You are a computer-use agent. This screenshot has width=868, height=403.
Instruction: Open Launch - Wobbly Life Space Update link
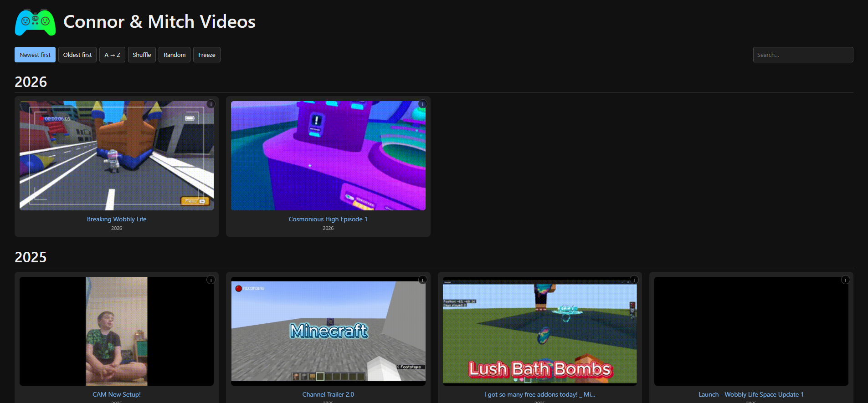pyautogui.click(x=751, y=394)
